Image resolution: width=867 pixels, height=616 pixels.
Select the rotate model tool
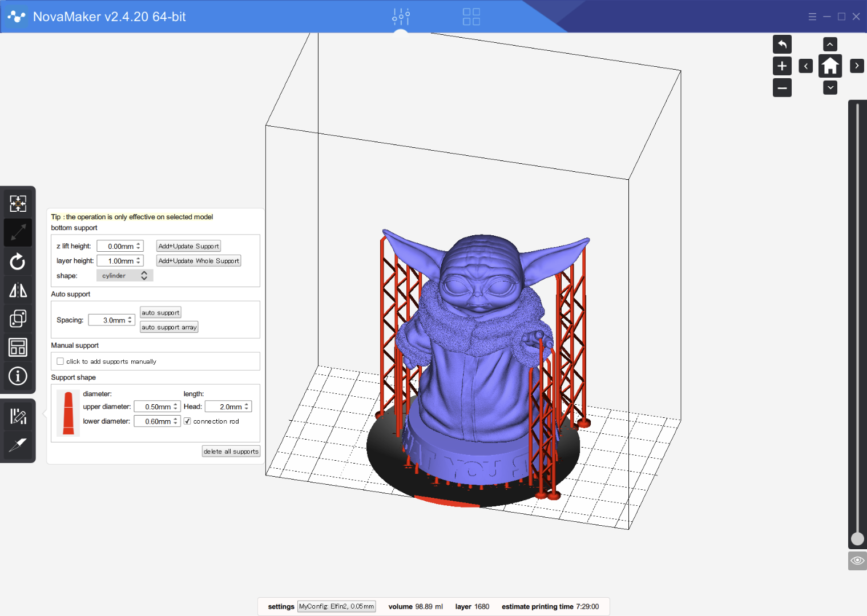[x=18, y=261]
